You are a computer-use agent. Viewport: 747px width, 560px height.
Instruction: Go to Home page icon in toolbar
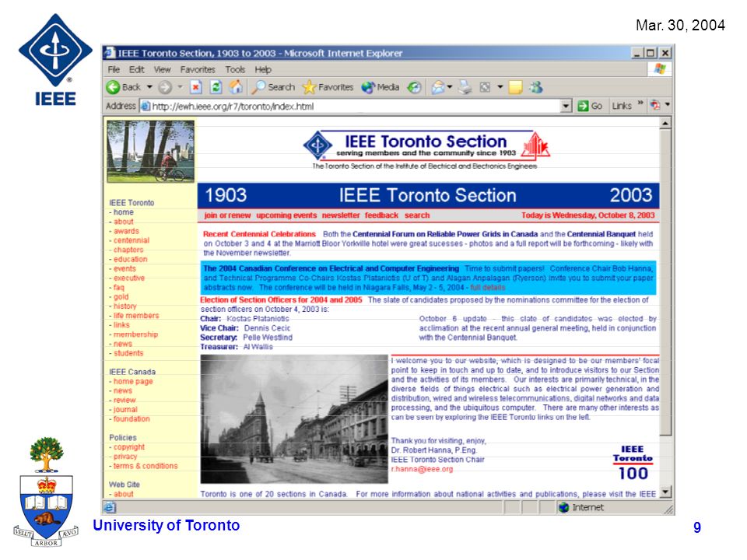[236, 87]
